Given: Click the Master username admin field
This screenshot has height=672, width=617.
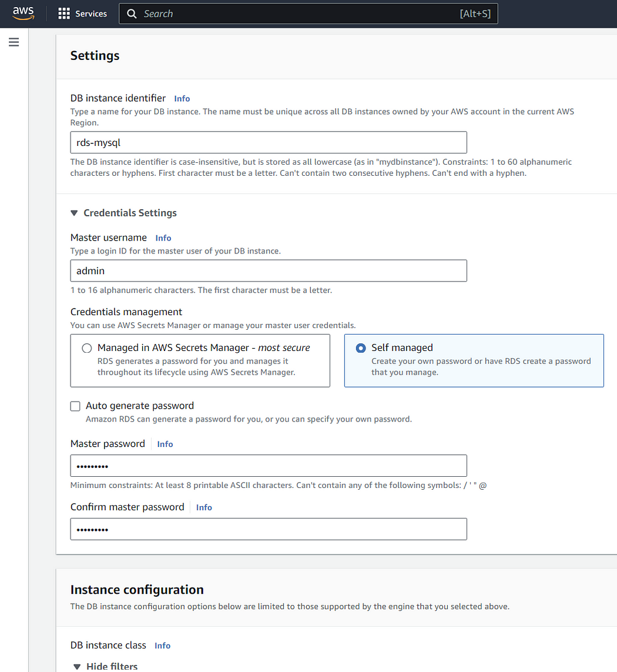Looking at the screenshot, I should point(269,270).
